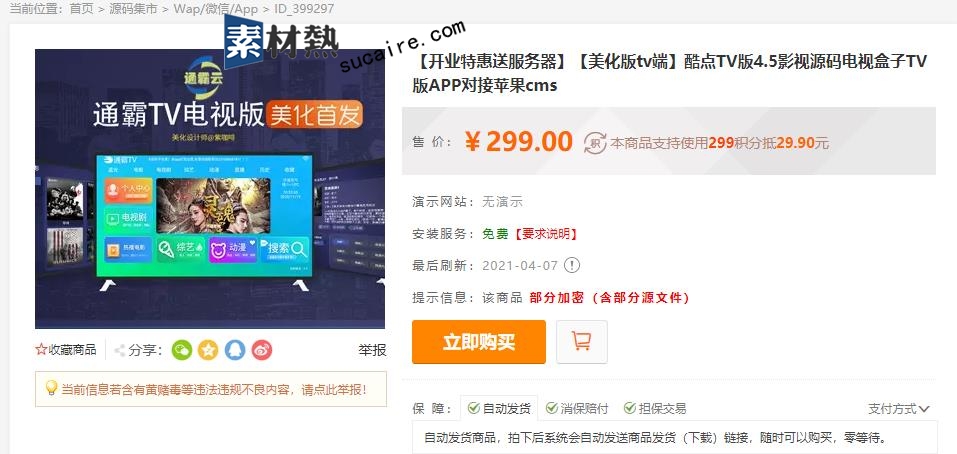Go to 首页 in the breadcrumb

(x=81, y=9)
